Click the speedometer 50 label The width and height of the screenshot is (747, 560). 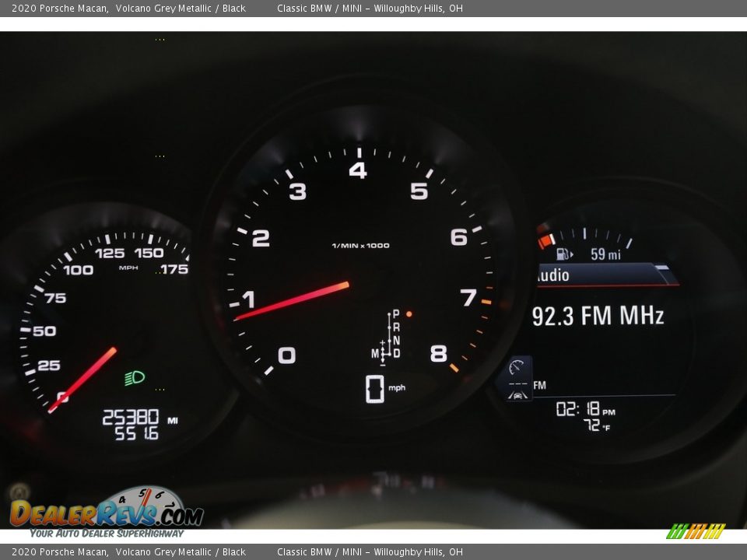(44, 331)
